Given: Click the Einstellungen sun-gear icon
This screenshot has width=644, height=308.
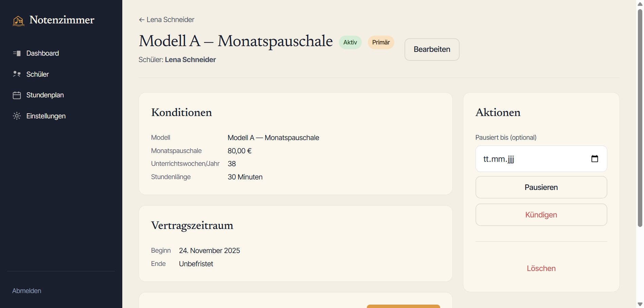Looking at the screenshot, I should click(x=17, y=116).
